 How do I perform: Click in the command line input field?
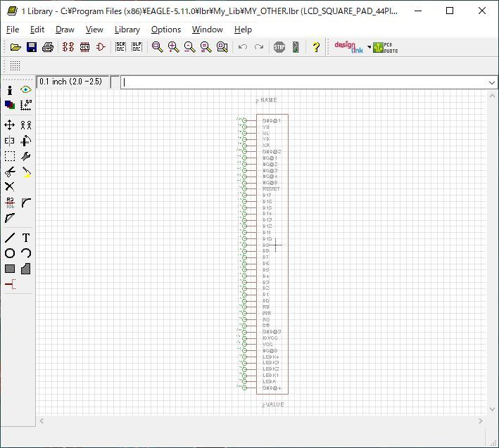click(x=303, y=82)
